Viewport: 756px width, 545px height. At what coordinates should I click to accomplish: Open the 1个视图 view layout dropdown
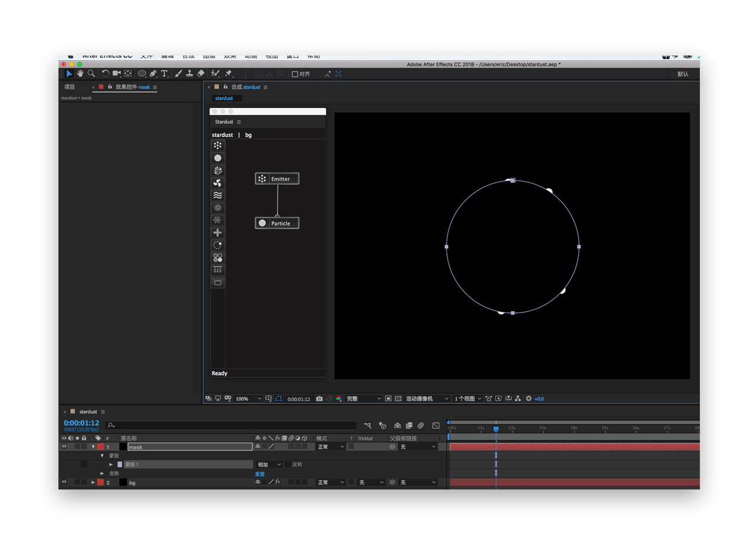pyautogui.click(x=468, y=399)
